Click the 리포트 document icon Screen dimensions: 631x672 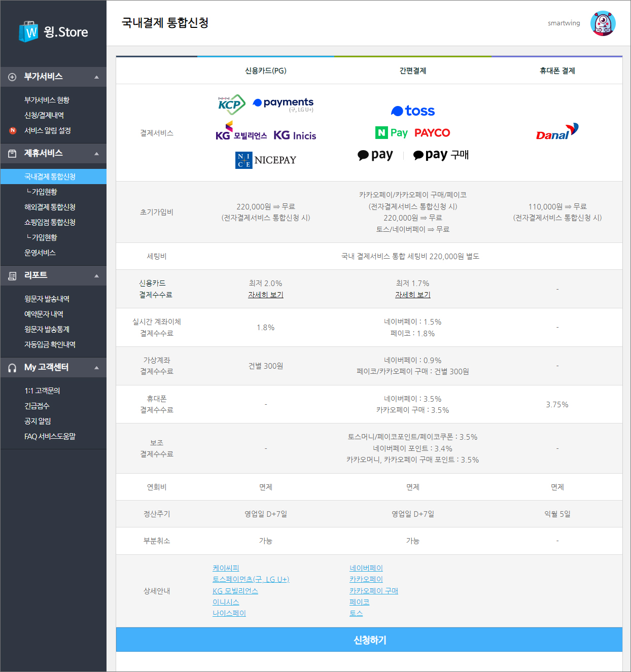pos(12,276)
